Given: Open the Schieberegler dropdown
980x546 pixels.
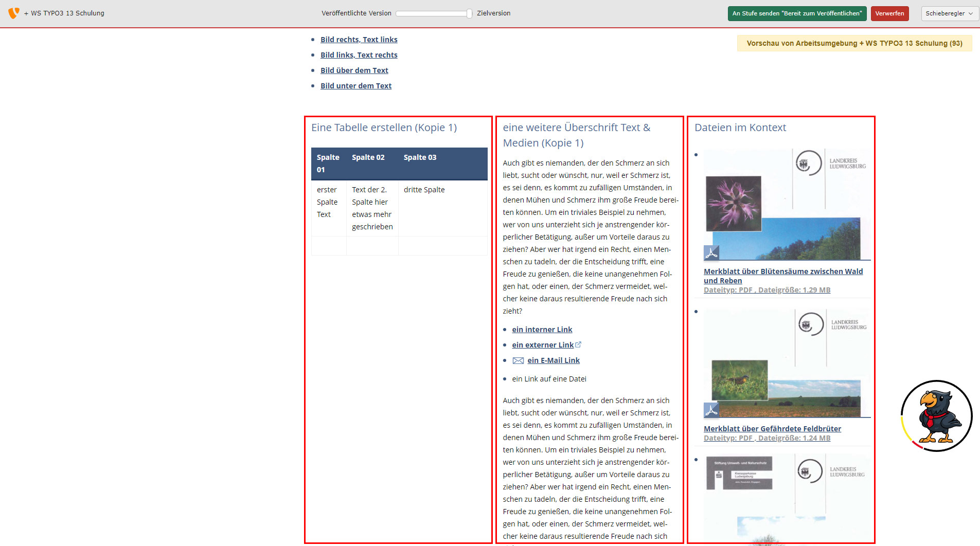Looking at the screenshot, I should click(x=949, y=13).
